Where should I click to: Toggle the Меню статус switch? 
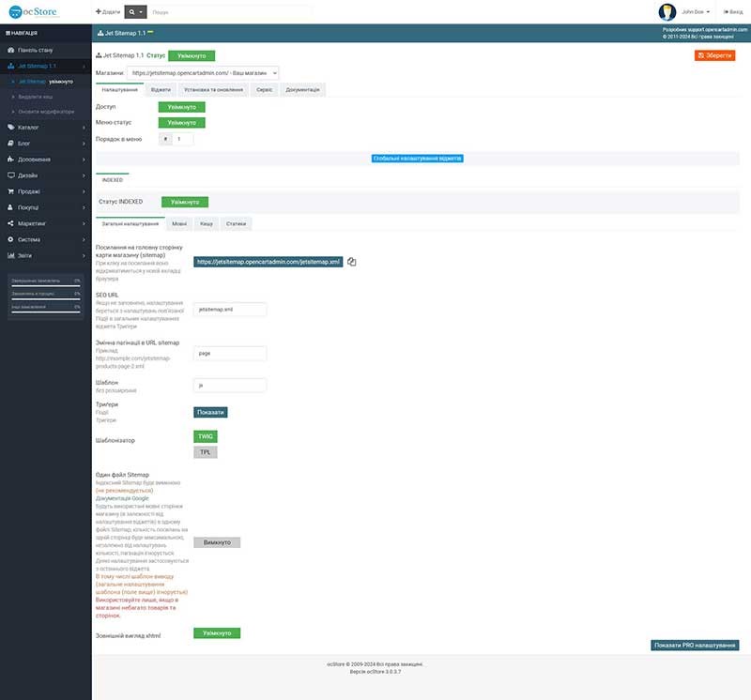pyautogui.click(x=181, y=123)
